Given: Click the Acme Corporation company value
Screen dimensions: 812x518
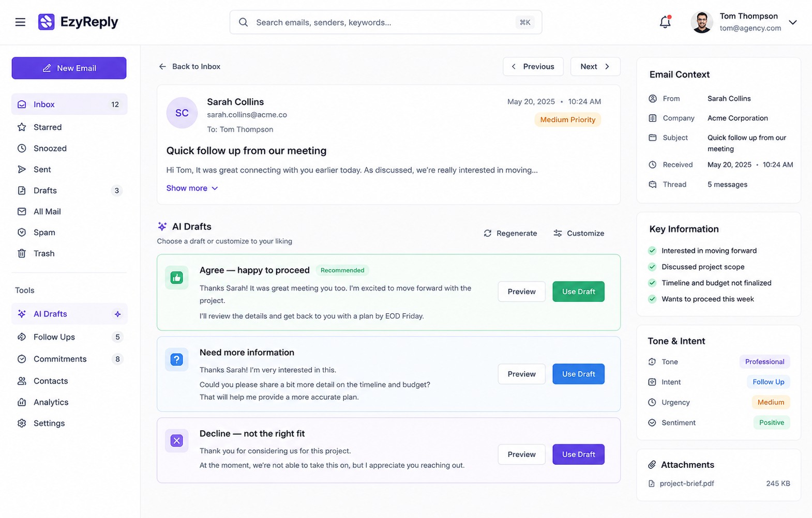Looking at the screenshot, I should tap(738, 118).
